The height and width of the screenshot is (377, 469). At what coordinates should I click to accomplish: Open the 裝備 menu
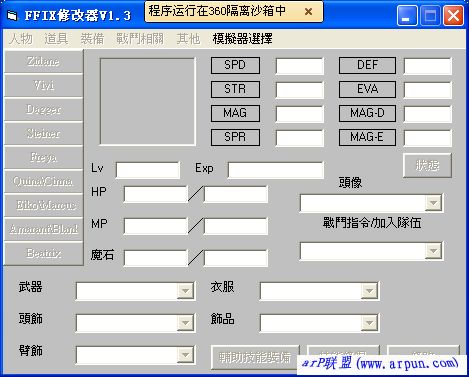pos(92,39)
